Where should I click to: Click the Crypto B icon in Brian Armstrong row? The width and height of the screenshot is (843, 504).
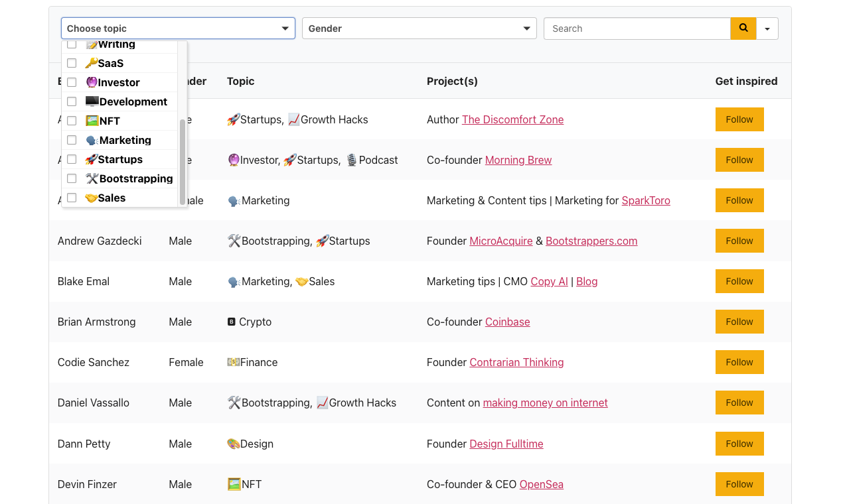click(x=232, y=322)
